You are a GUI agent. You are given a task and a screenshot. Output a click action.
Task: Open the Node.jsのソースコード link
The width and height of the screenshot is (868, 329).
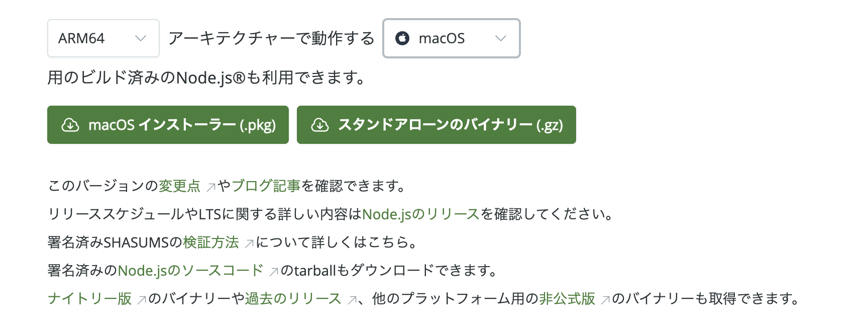pos(190,271)
